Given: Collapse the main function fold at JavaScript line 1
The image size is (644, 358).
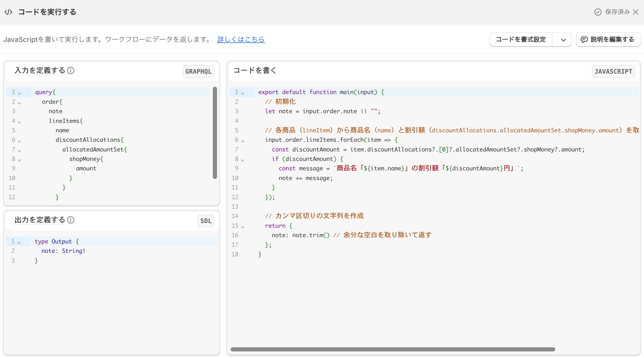Looking at the screenshot, I should tap(242, 93).
